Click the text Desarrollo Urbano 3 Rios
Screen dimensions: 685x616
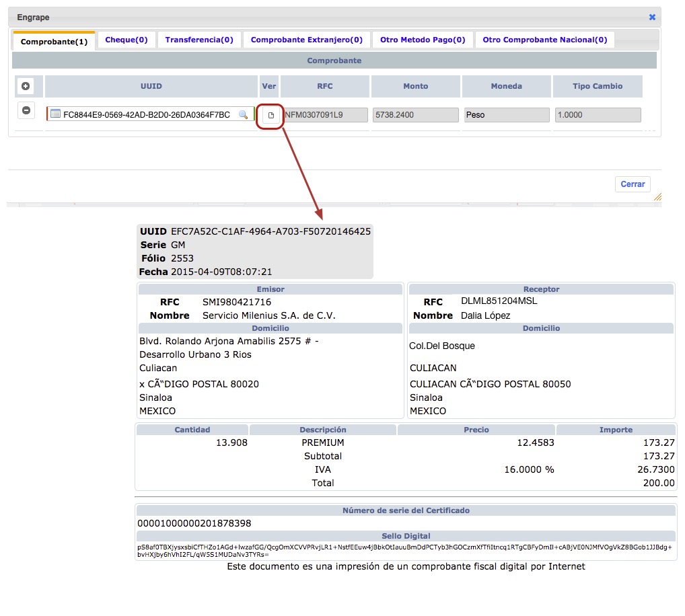[x=195, y=354]
